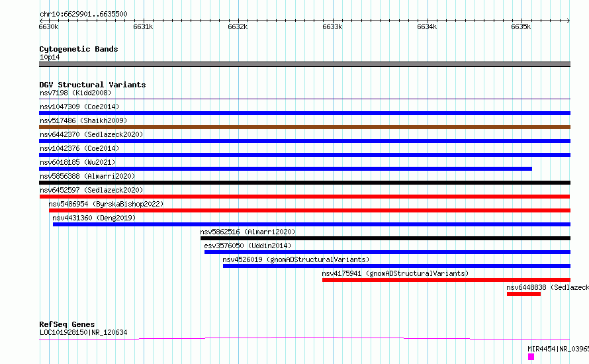Click the nsv7198 (Kidd2008) variant label
Viewport: 589px width, 364px height.
click(x=75, y=93)
